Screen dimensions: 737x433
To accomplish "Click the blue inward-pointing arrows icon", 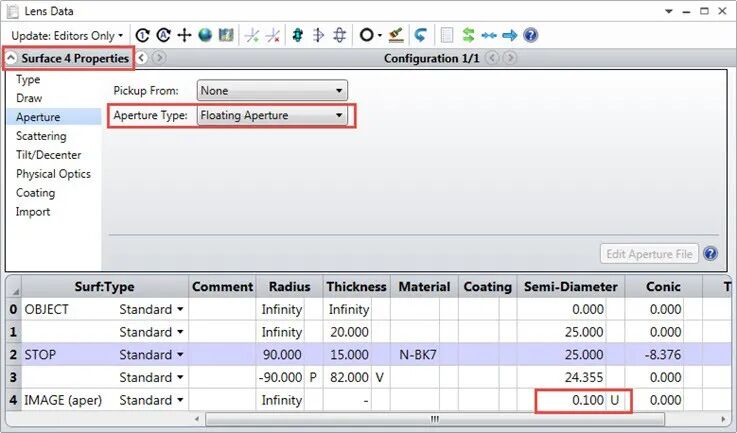I will tap(489, 35).
